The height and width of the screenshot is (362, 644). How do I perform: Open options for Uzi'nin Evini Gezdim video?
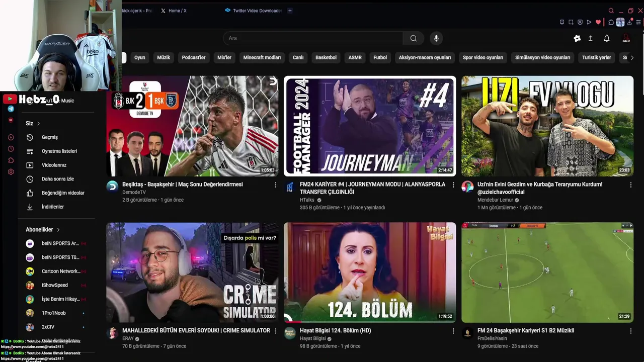pyautogui.click(x=630, y=185)
